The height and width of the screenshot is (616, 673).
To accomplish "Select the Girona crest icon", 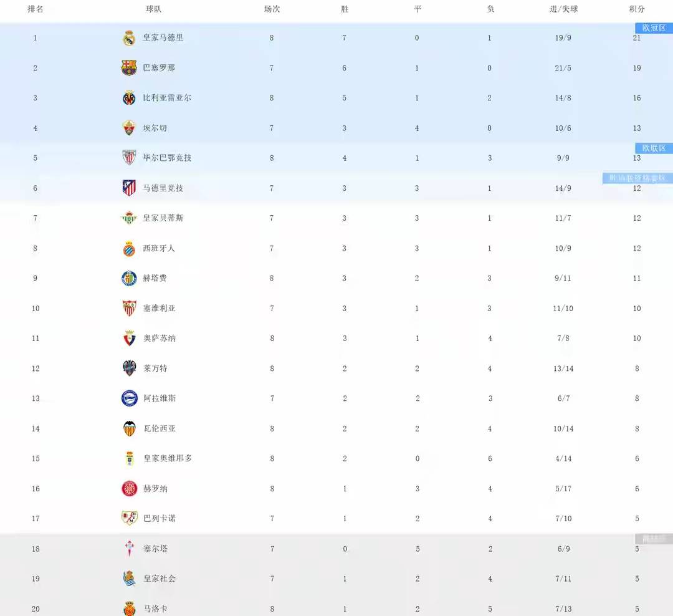I will [x=129, y=489].
